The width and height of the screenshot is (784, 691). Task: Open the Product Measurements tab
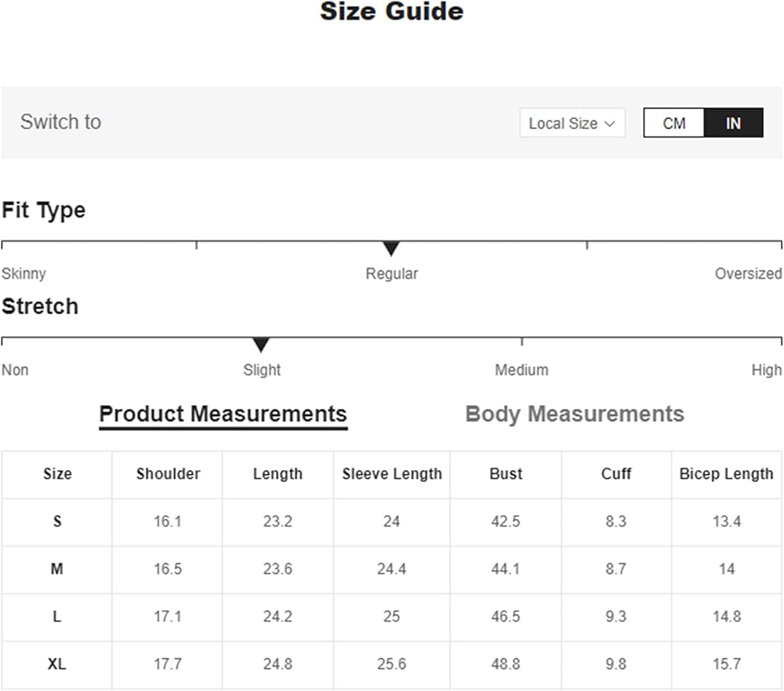[223, 414]
